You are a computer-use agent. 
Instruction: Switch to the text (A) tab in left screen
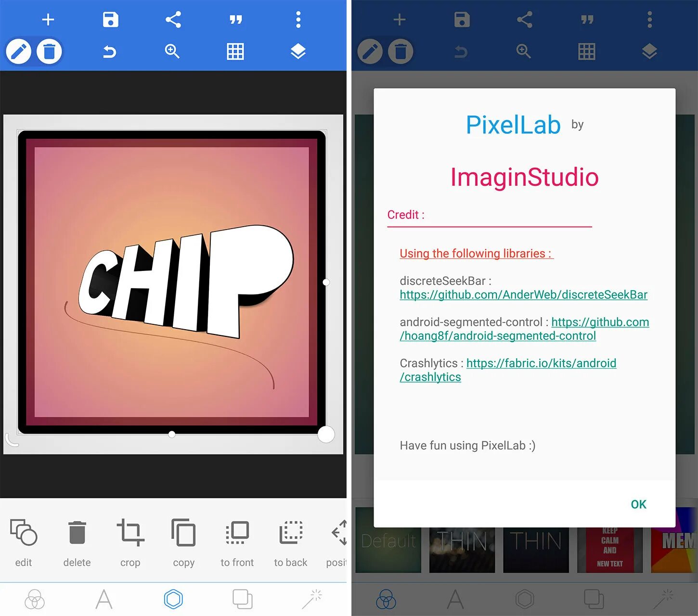pos(104,600)
